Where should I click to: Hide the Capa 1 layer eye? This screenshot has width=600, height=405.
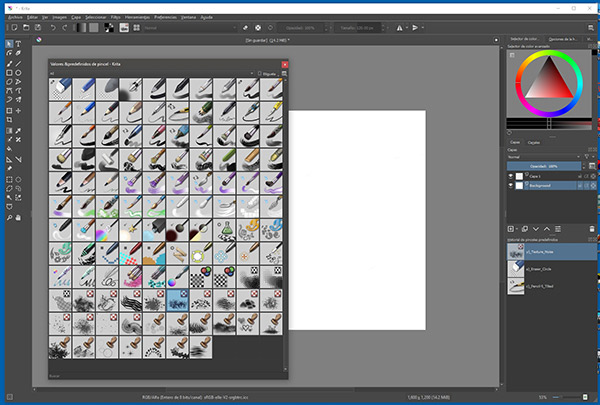pyautogui.click(x=510, y=176)
